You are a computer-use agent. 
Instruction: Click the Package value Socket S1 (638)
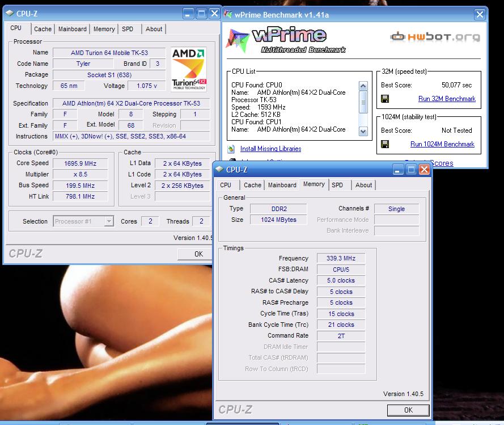(109, 75)
